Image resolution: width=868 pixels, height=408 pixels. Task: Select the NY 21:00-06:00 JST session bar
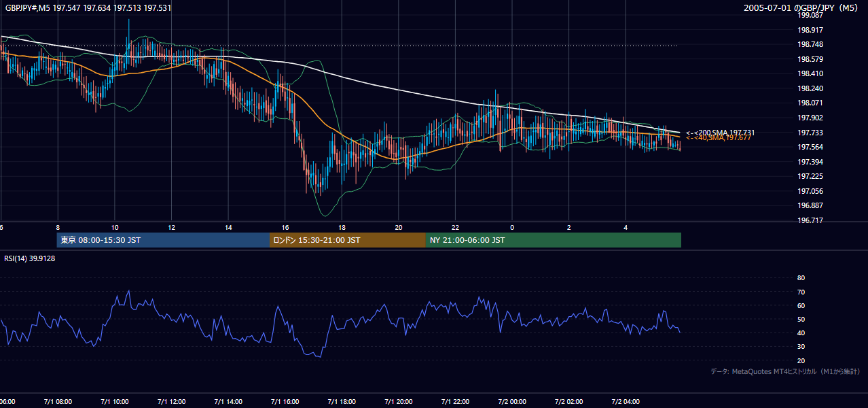[x=554, y=240]
